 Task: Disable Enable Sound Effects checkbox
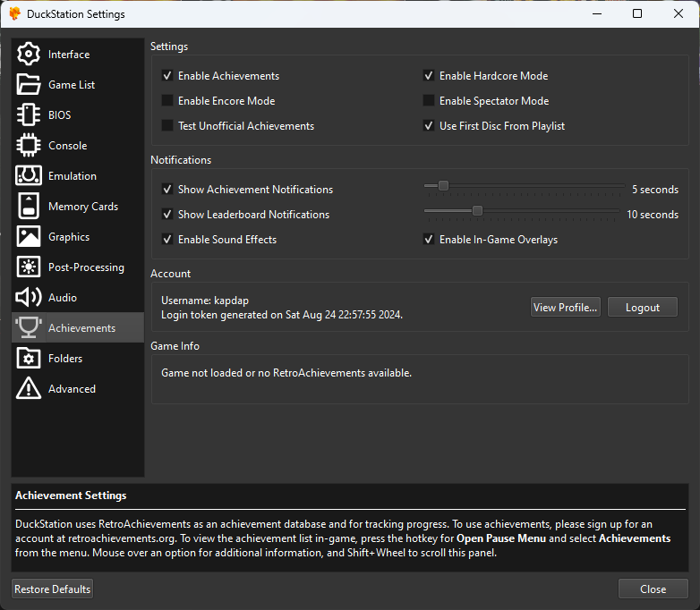click(167, 239)
